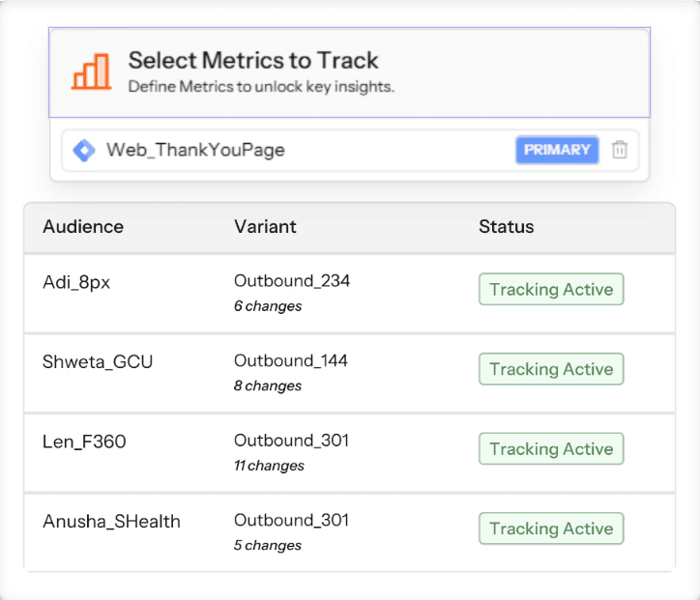
Task: Select the Shweta_GCU audience cell
Action: (98, 361)
